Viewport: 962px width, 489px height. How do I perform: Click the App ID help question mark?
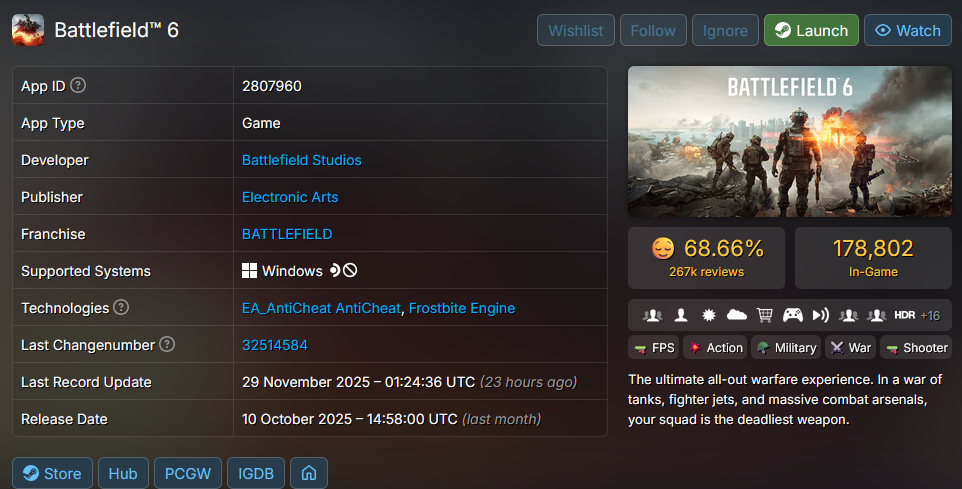pyautogui.click(x=78, y=85)
